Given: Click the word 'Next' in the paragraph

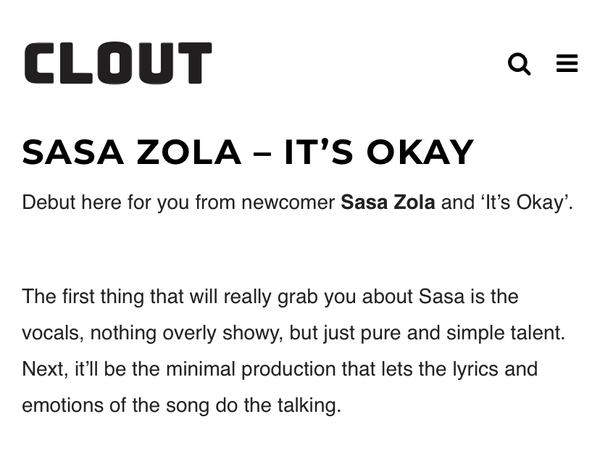Looking at the screenshot, I should tap(45, 370).
